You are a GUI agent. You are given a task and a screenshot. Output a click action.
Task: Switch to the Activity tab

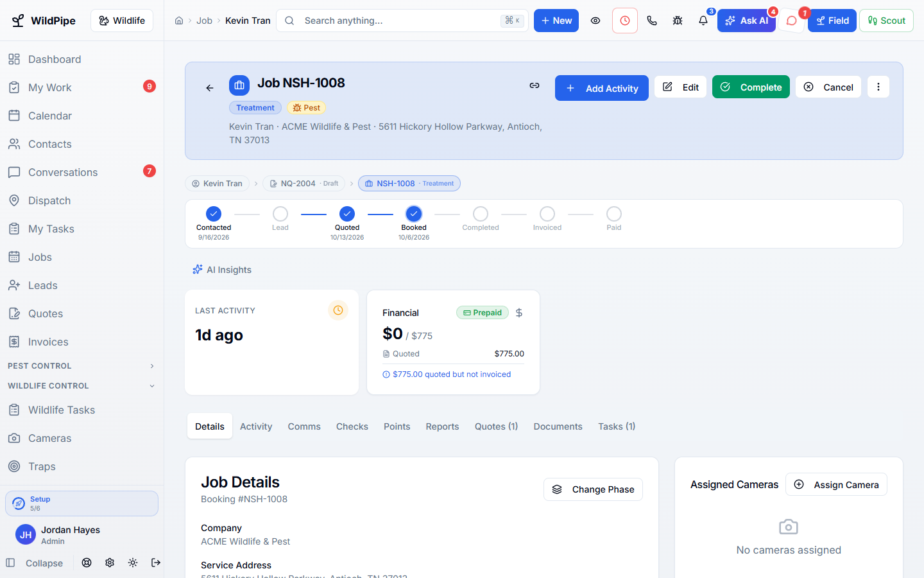(x=256, y=426)
